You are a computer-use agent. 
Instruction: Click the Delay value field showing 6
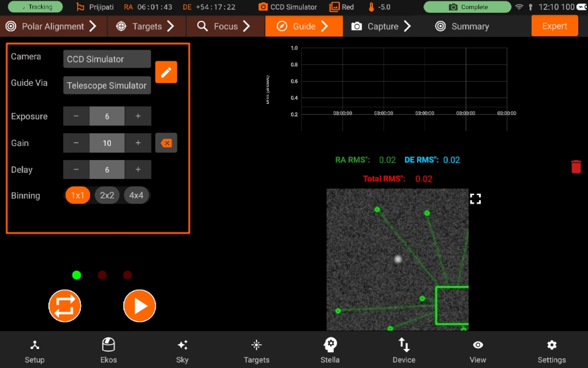pyautogui.click(x=107, y=169)
